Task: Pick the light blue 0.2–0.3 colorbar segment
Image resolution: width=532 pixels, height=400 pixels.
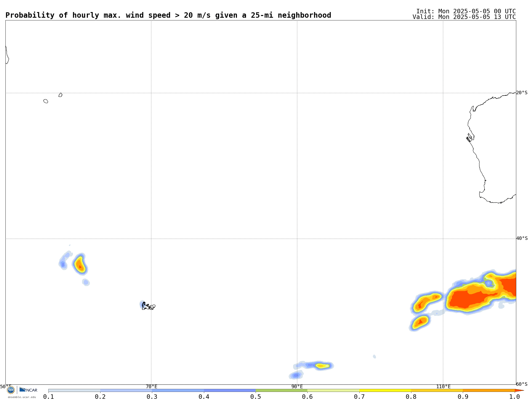Action: point(126,390)
